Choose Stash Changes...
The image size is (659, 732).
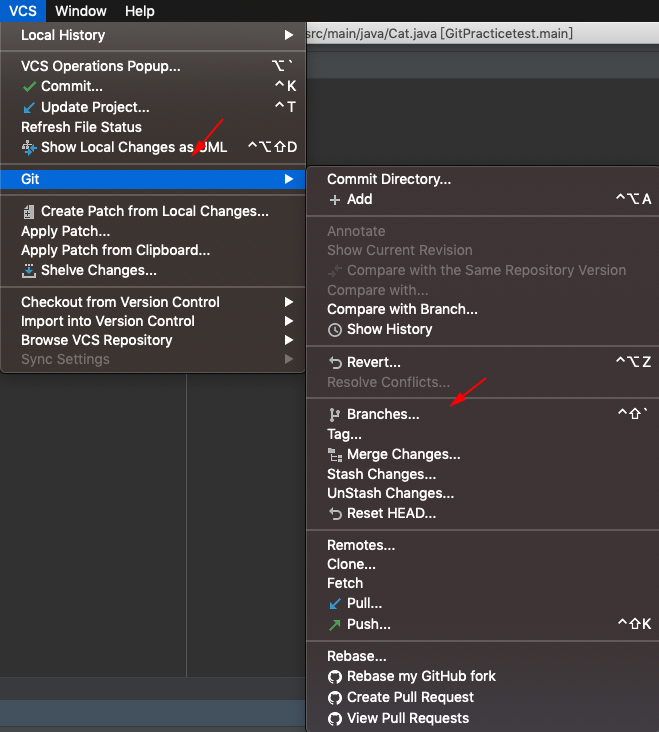tap(483, 475)
